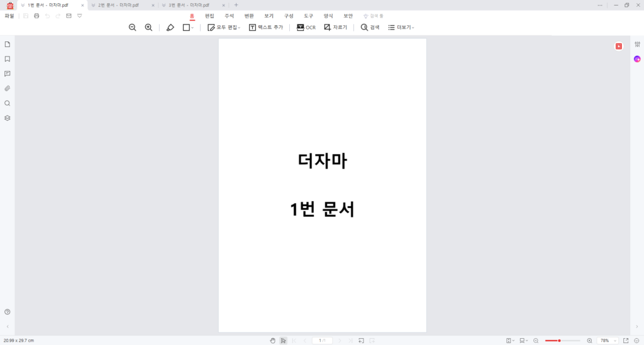
Task: Switch to the 홈 ribbon tab
Action: [192, 16]
